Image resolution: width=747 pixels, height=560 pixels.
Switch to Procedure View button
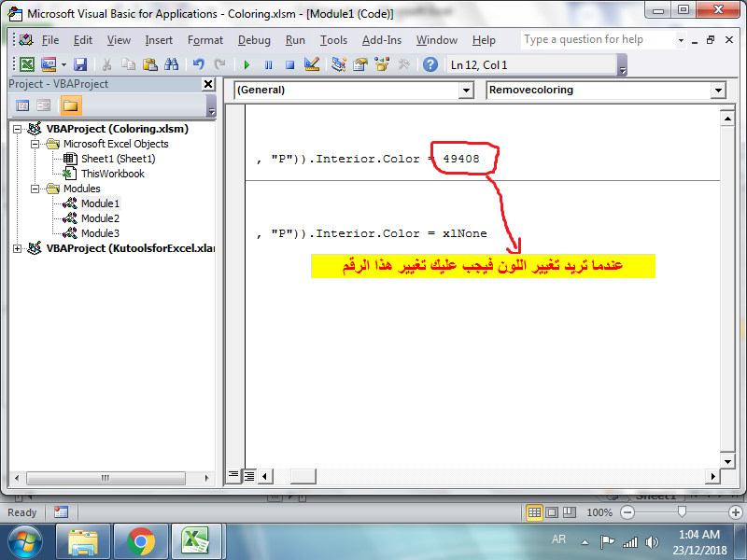pos(233,475)
